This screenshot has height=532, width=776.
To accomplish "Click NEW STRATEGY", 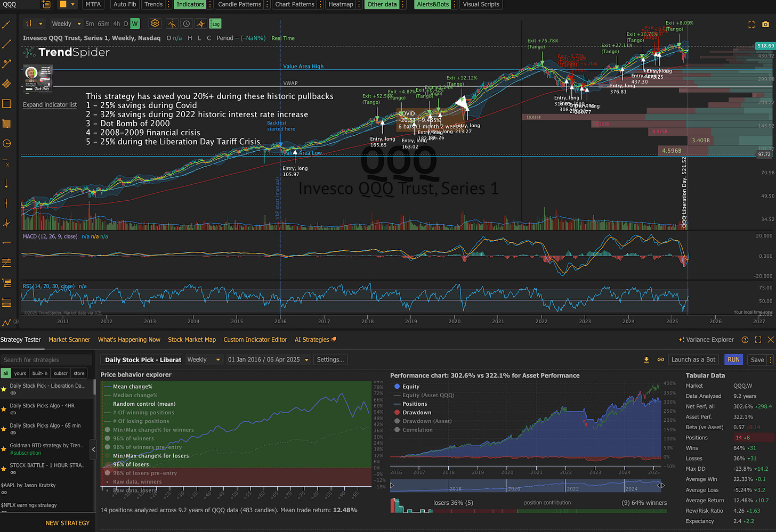I will [68, 523].
